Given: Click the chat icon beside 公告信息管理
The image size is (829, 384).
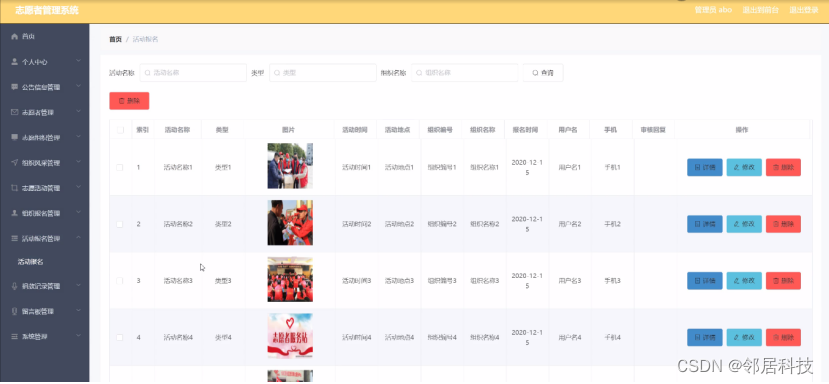Looking at the screenshot, I should coord(14,87).
